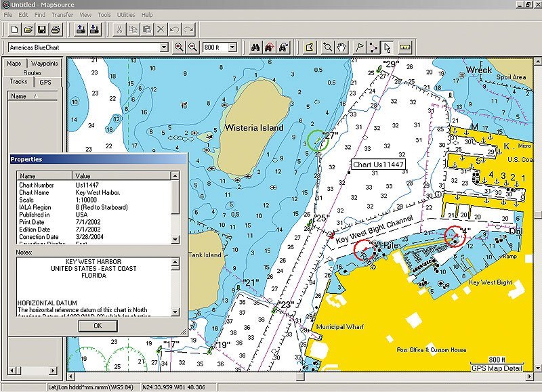Click the Print toolbar icon
542x392 pixels.
[56, 29]
